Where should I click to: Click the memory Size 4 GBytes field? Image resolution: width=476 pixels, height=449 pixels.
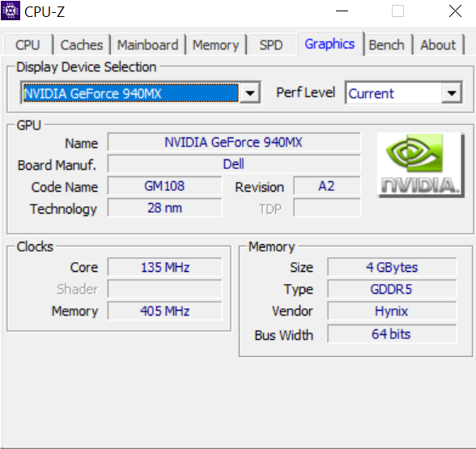point(392,267)
